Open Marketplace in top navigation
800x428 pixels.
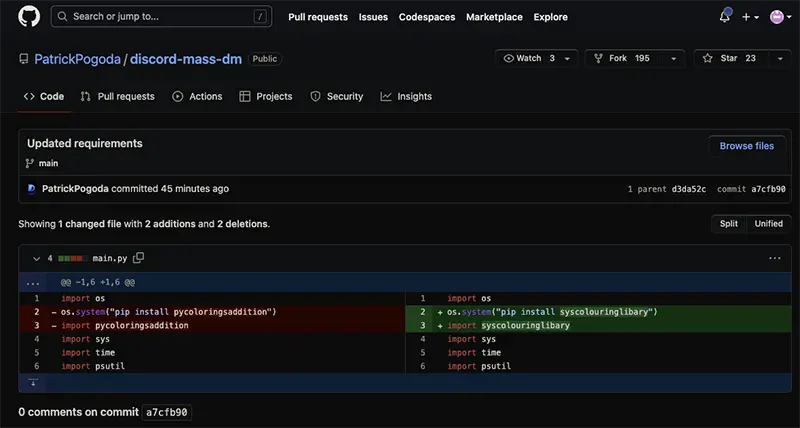pyautogui.click(x=494, y=17)
